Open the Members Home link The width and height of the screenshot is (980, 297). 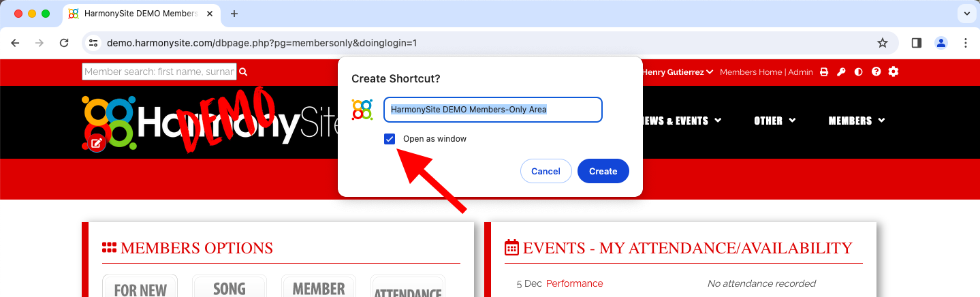(x=750, y=72)
